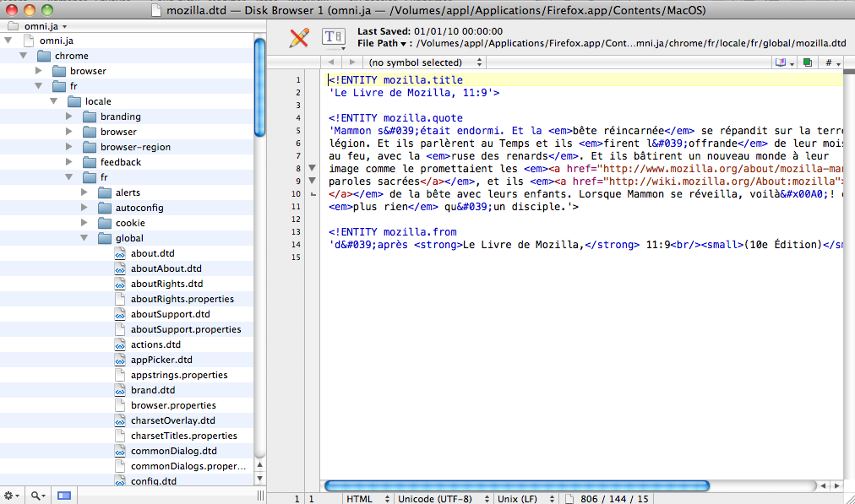Image resolution: width=855 pixels, height=504 pixels.
Task: Click the file list scroll down arrow
Action: [x=259, y=479]
